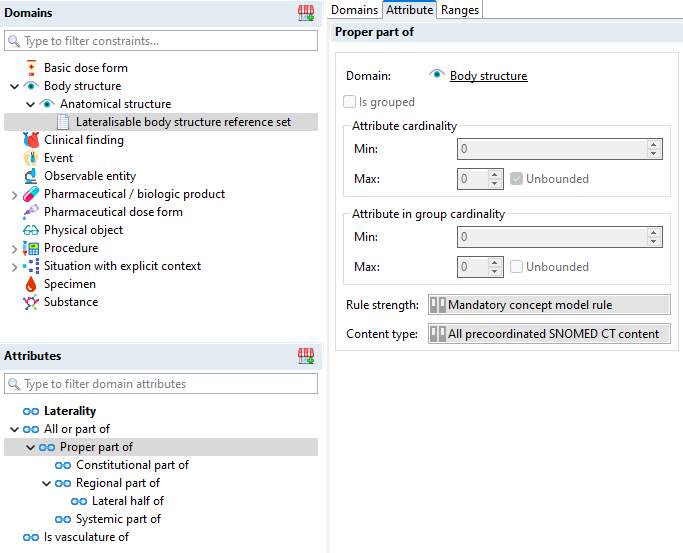683x553 pixels.
Task: Collapse the Regional part of attribute
Action: click(46, 483)
